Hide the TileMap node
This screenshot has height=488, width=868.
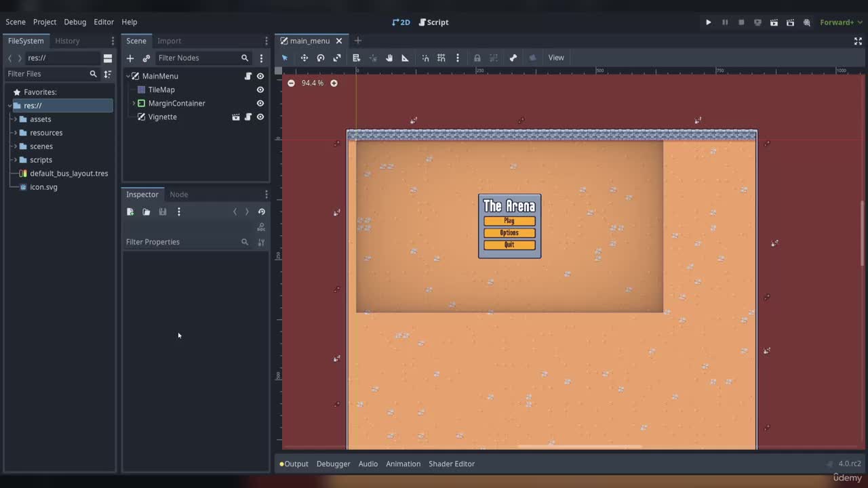click(260, 90)
